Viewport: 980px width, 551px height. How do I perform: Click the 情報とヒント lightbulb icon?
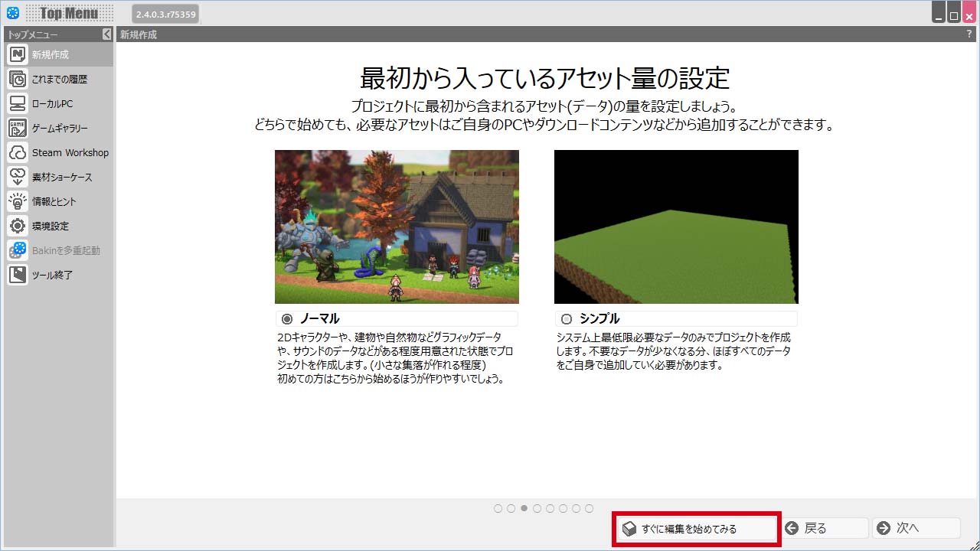(18, 201)
